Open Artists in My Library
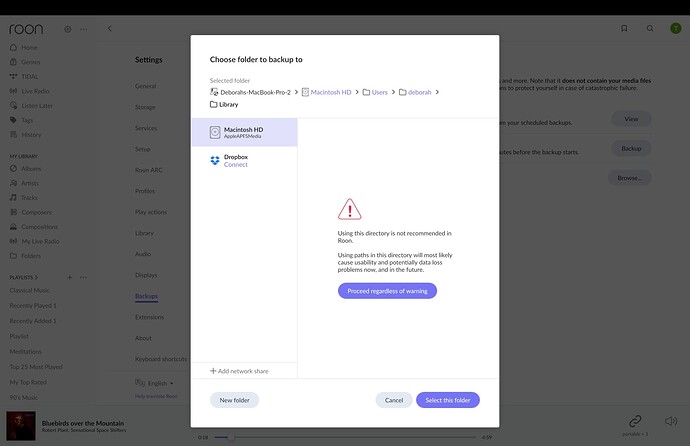Screen dimensions: 690x446 [x=30, y=183]
